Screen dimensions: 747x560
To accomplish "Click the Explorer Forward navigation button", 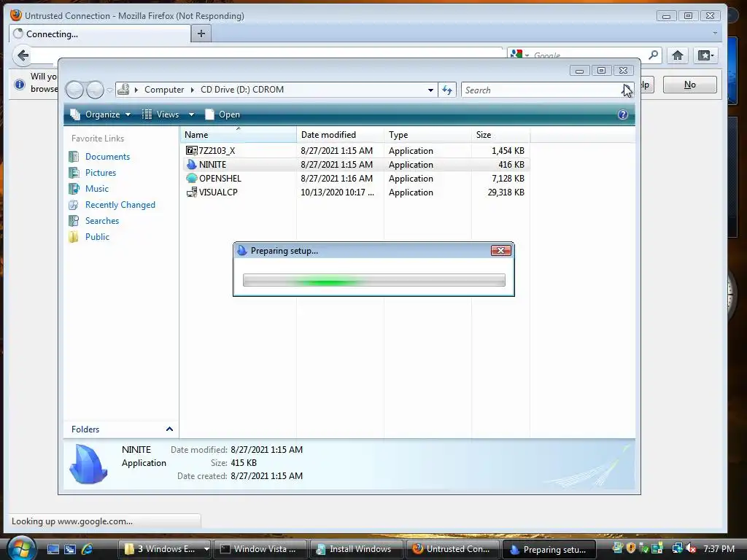I will 95,90.
